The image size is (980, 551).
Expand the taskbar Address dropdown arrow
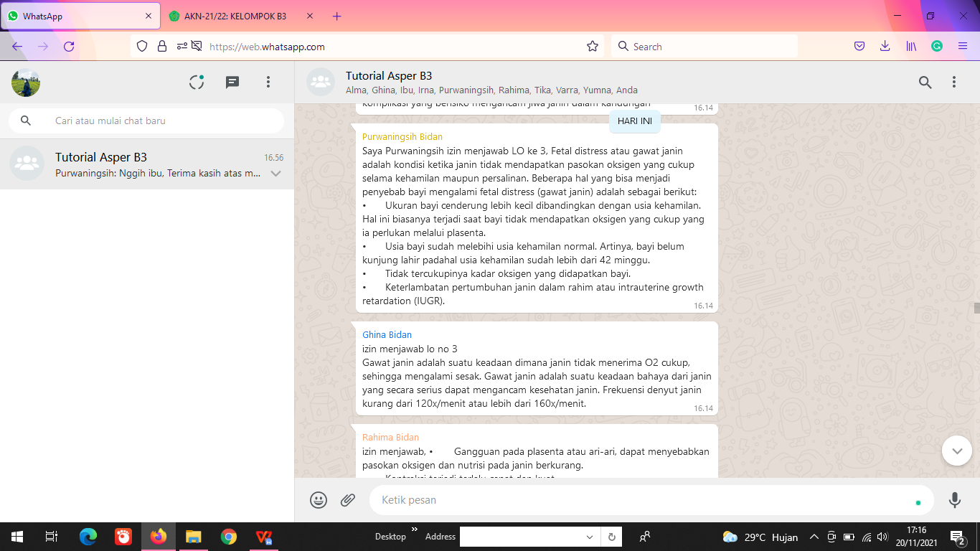[x=590, y=537]
